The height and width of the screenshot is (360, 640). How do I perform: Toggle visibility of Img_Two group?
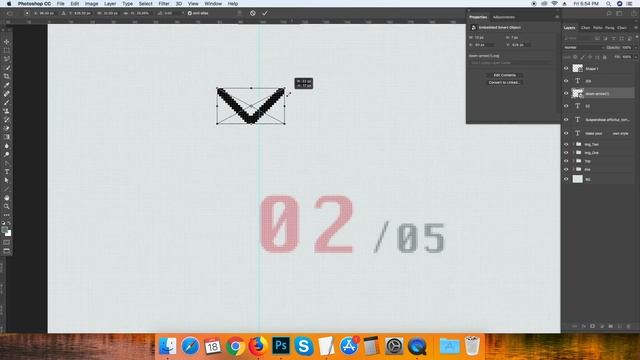pyautogui.click(x=566, y=144)
